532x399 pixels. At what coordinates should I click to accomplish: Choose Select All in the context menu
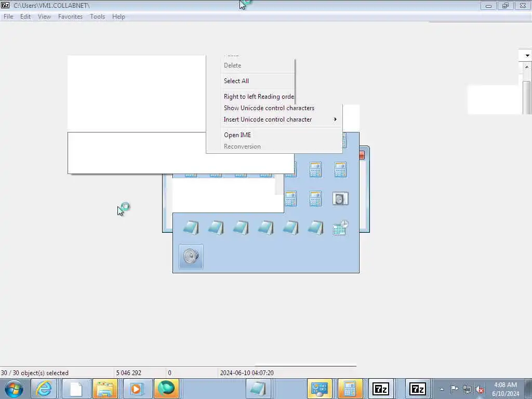click(236, 81)
